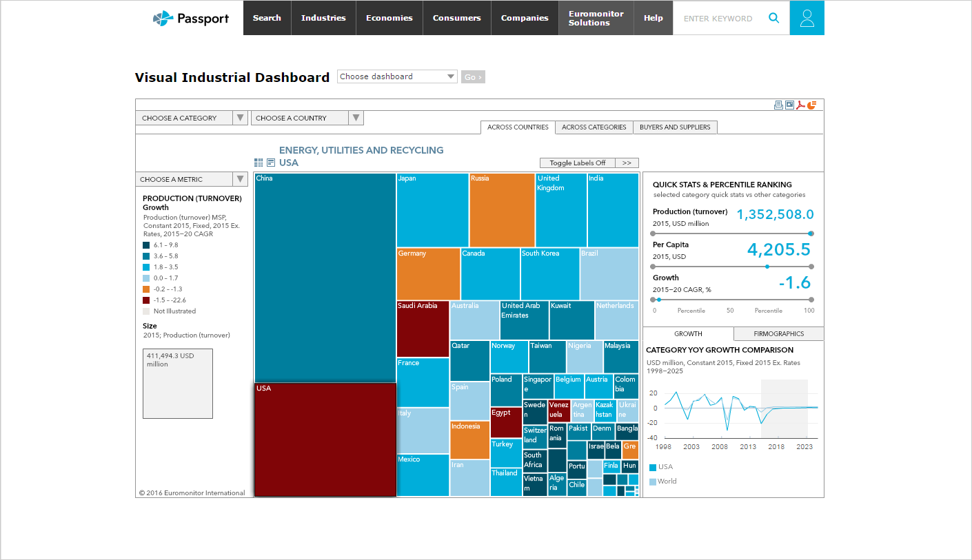The image size is (972, 560).
Task: Expand the Choose a Metric dropdown
Action: coord(192,179)
